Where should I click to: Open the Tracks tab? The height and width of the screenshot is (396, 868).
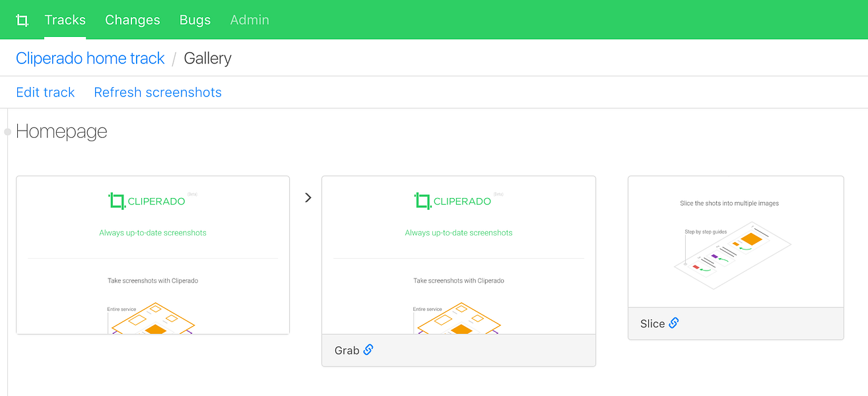(x=65, y=20)
